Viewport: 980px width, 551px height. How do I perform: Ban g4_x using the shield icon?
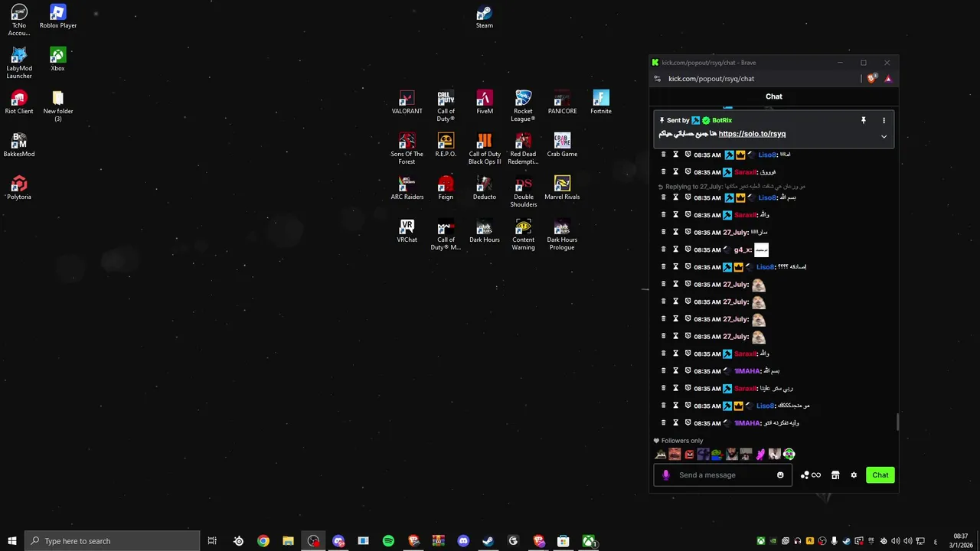click(x=688, y=249)
